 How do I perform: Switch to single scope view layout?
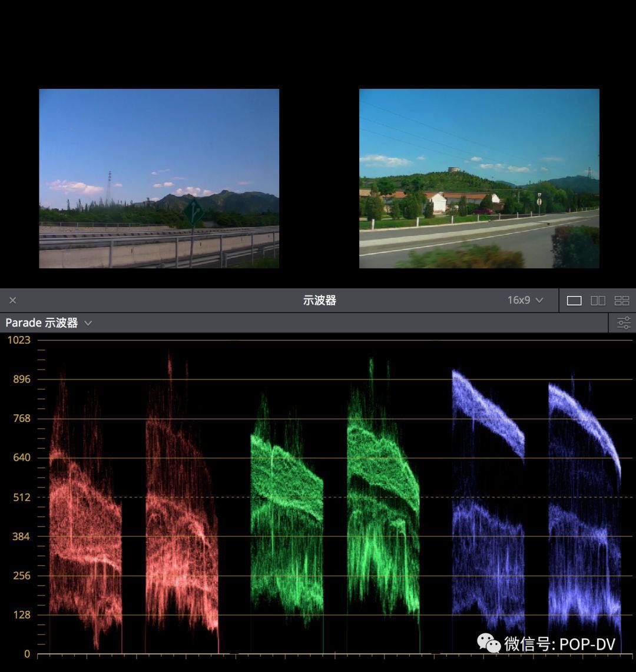pyautogui.click(x=574, y=301)
